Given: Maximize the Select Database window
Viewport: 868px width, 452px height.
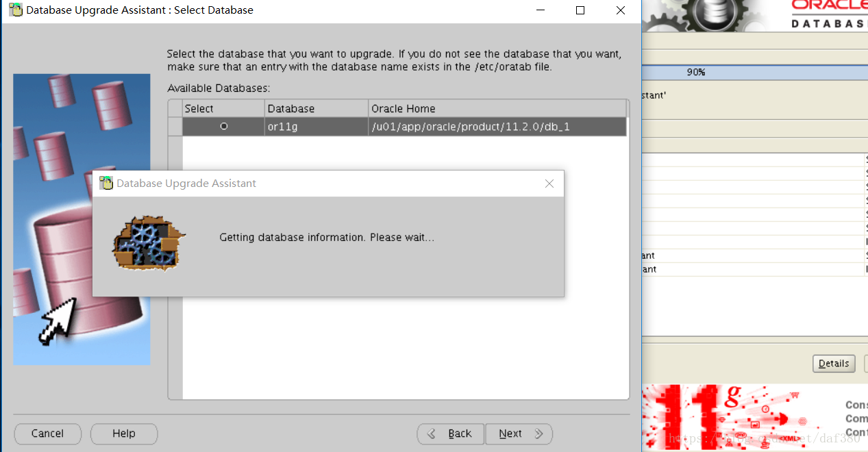Looking at the screenshot, I should tap(580, 10).
